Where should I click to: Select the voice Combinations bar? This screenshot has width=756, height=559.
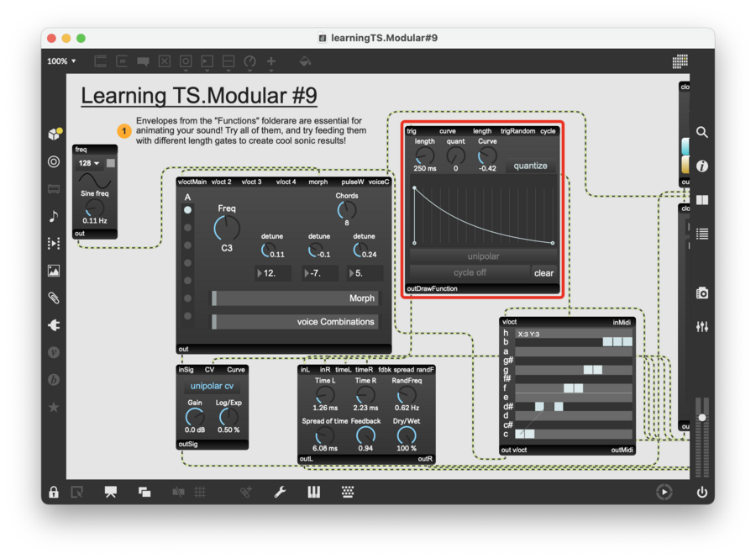294,321
